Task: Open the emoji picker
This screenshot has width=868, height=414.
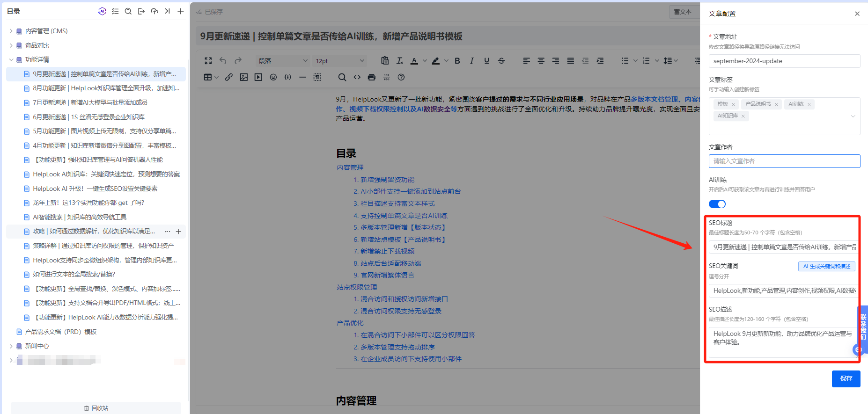Action: pos(273,77)
